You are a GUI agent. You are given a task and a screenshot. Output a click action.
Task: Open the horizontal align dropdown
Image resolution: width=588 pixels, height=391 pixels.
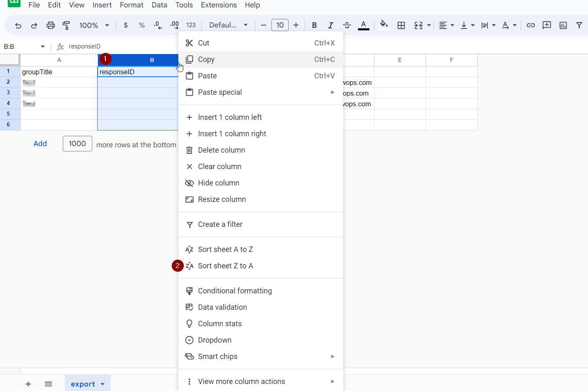coord(446,25)
